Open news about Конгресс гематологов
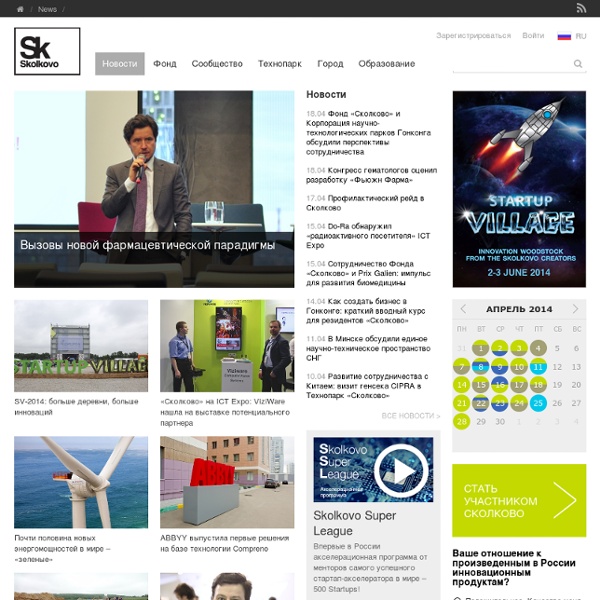This screenshot has width=600, height=600. 372,175
